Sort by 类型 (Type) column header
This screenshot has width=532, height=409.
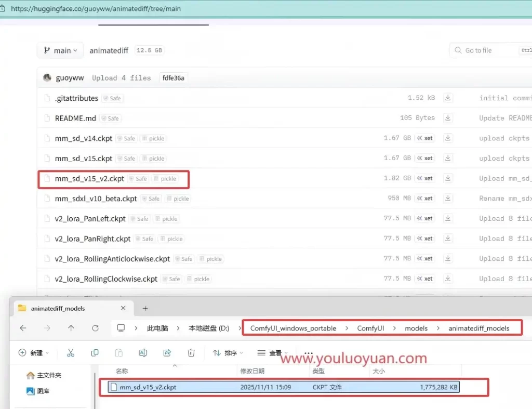(318, 371)
